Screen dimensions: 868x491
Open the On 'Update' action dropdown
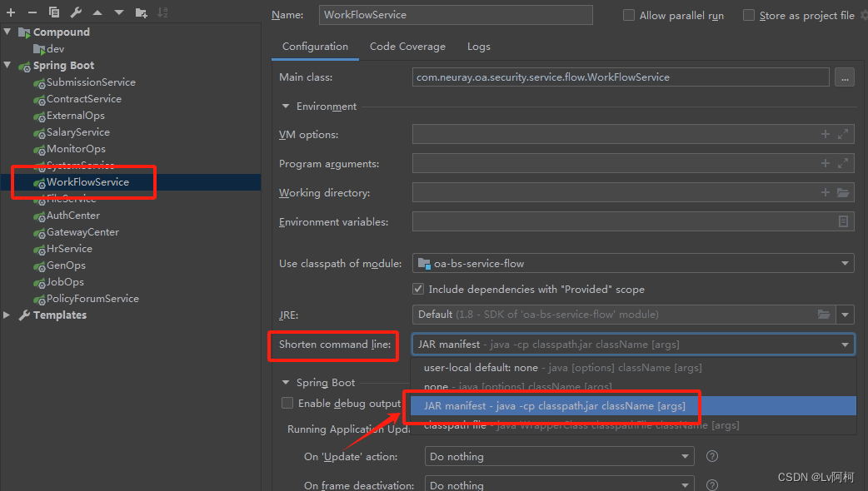point(559,456)
